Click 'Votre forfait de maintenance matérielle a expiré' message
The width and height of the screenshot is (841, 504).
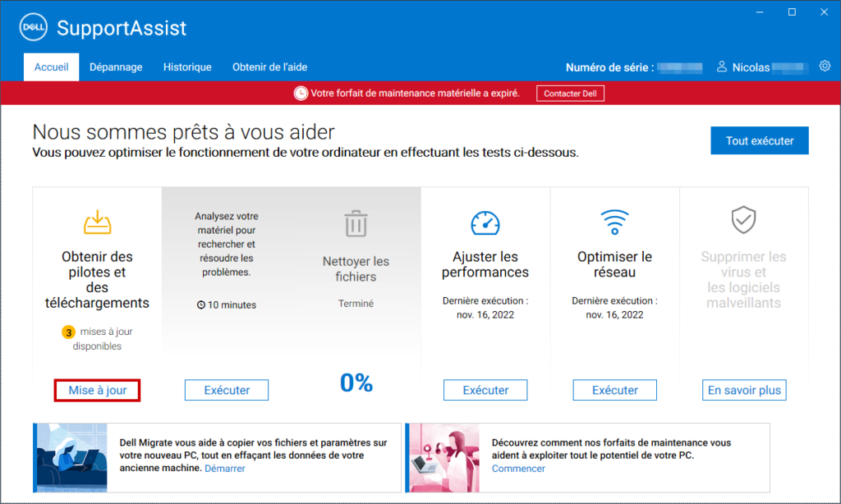coord(415,94)
